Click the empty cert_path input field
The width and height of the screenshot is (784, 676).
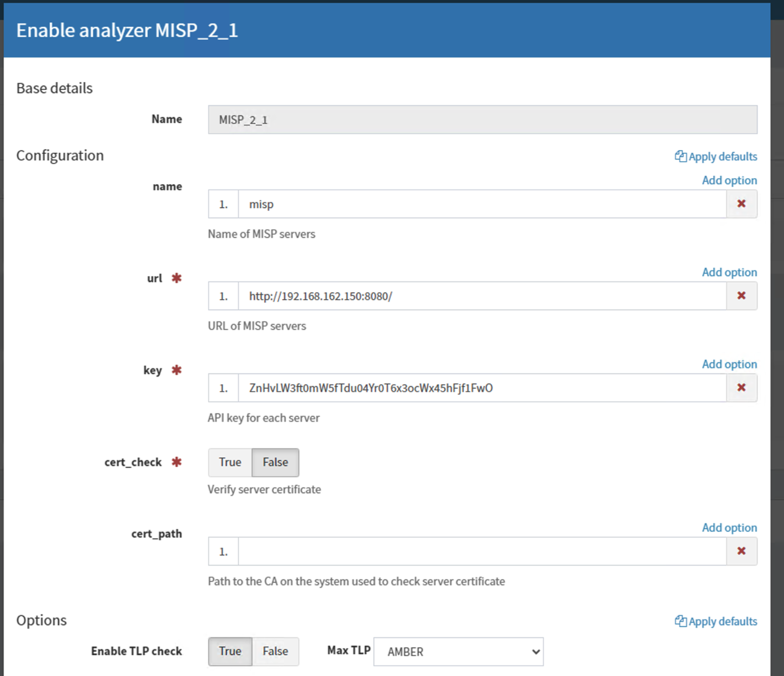pyautogui.click(x=482, y=551)
